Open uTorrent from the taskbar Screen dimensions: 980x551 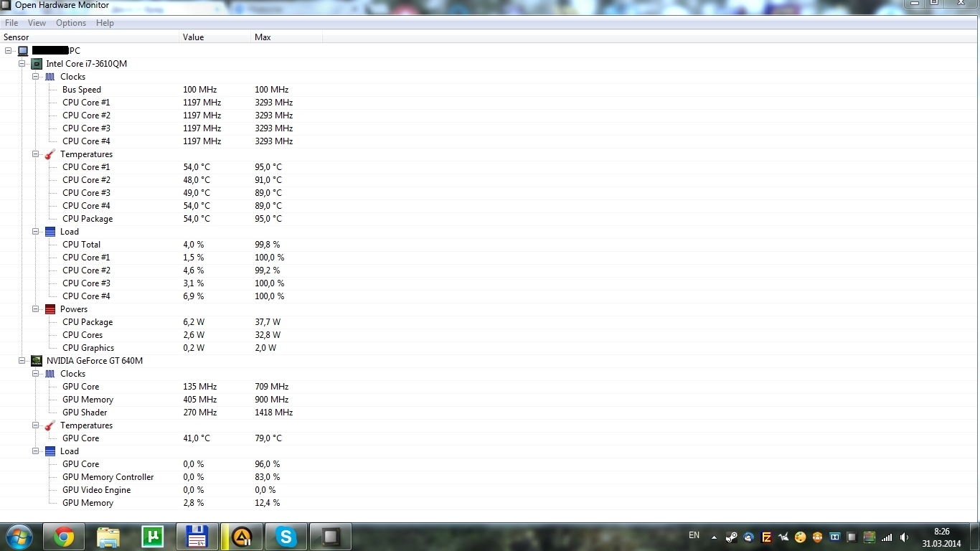coord(153,537)
